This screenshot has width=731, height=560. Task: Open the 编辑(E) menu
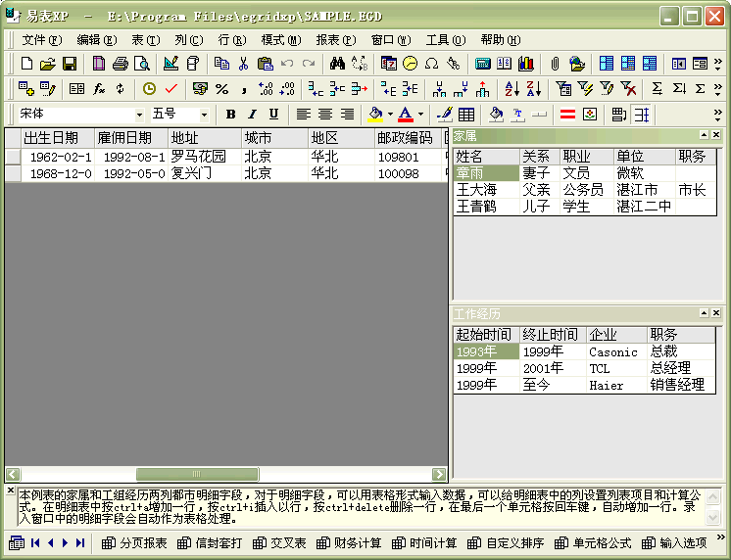tap(96, 40)
